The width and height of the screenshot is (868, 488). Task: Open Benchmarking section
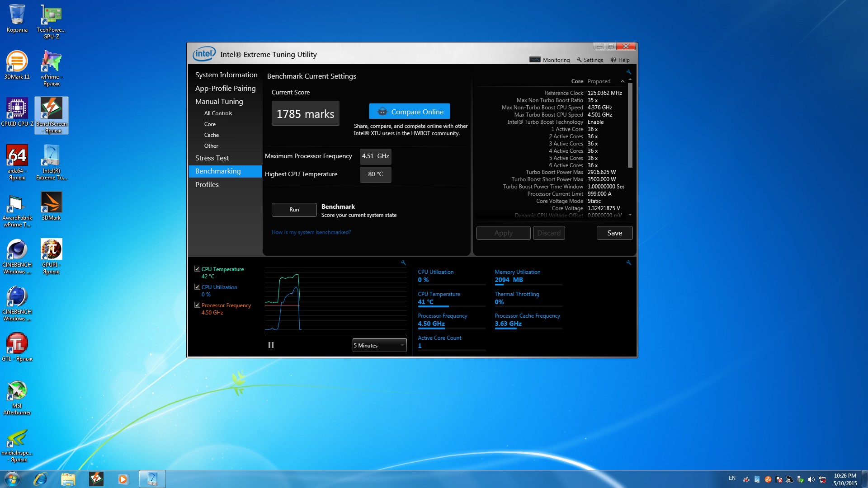pos(225,171)
